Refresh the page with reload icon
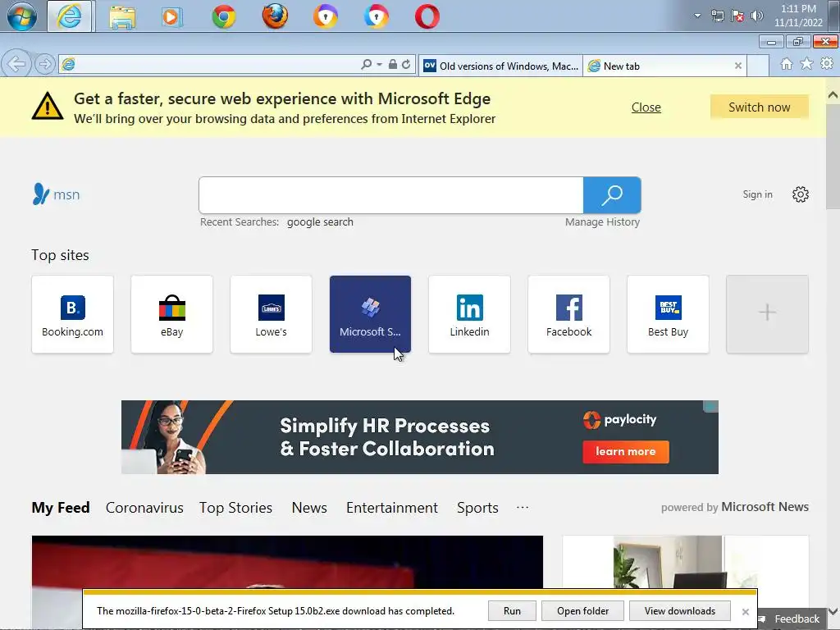 click(x=406, y=64)
